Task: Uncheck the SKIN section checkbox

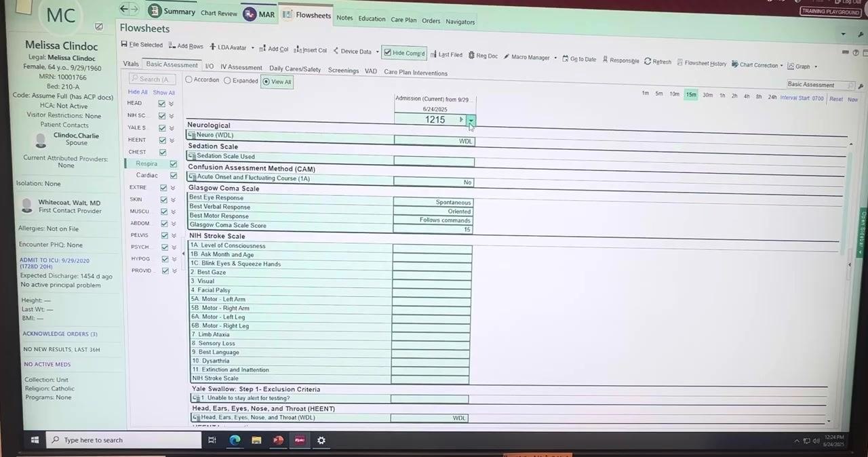Action: pyautogui.click(x=163, y=200)
